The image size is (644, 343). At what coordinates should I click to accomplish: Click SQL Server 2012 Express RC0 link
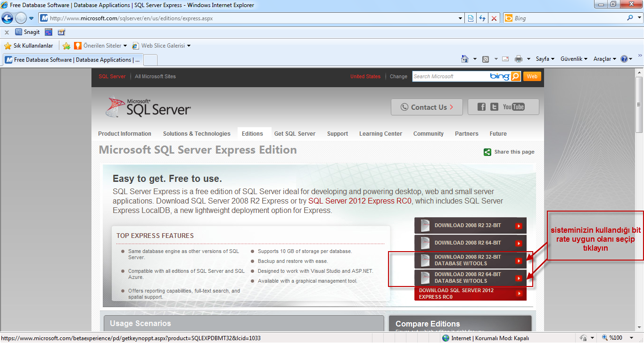pyautogui.click(x=360, y=201)
